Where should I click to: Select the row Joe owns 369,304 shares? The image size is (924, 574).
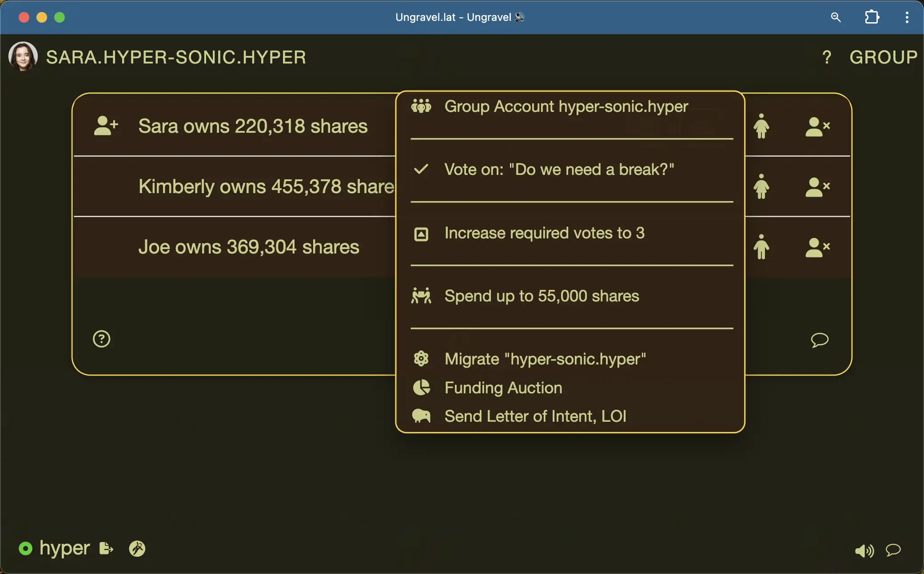tap(249, 247)
